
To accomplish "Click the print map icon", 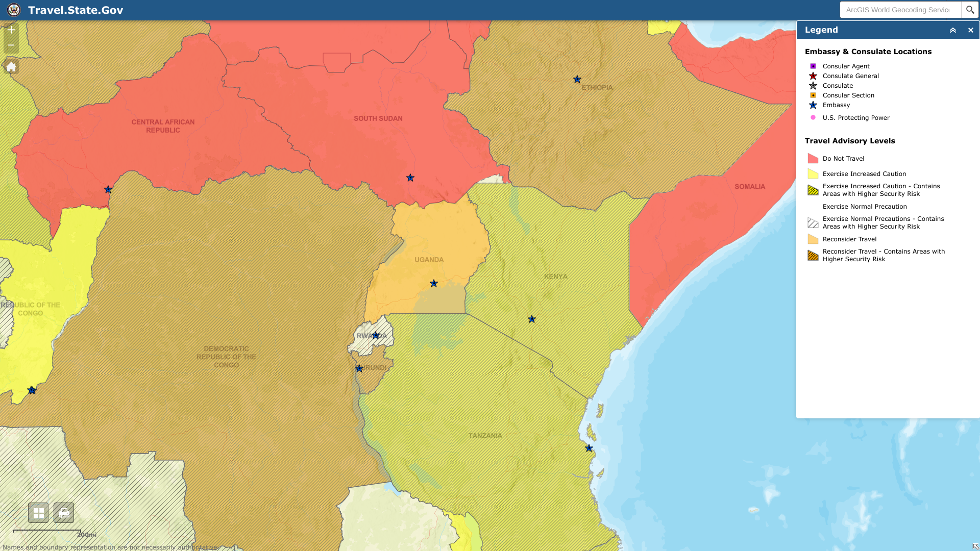I will (64, 513).
